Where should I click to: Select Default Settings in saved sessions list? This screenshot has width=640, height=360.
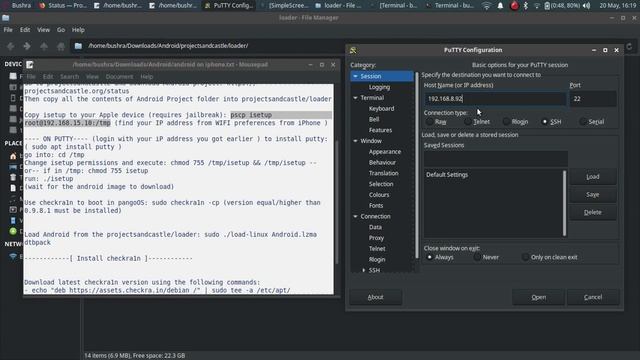pyautogui.click(x=447, y=175)
